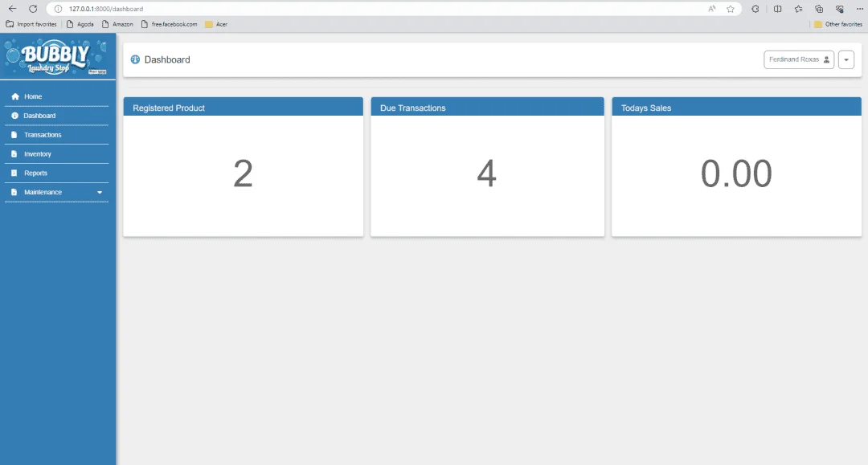Click the Due Transactions card header
Viewport: 868px width, 465px height.
487,108
